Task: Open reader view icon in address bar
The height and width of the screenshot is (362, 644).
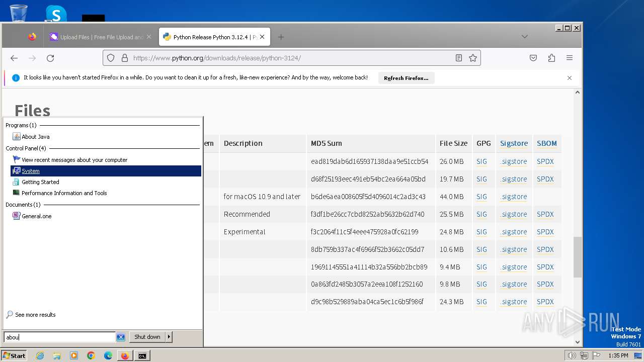Action: pyautogui.click(x=459, y=58)
